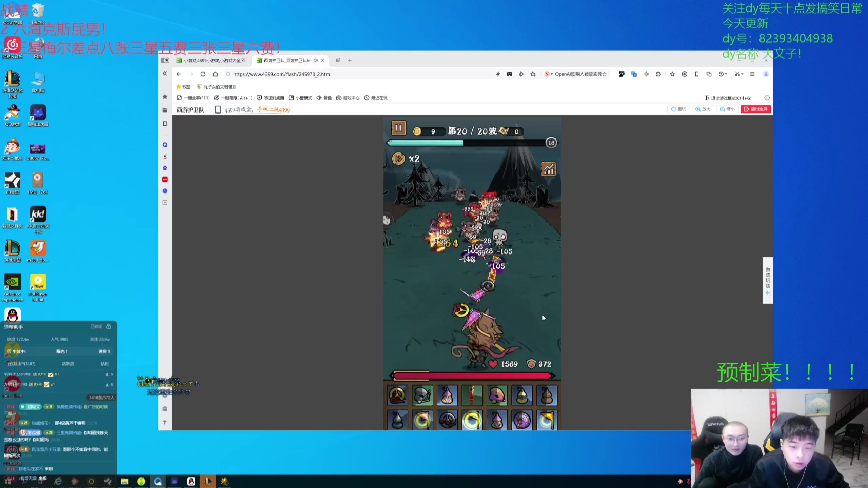Expand the history clock dropdown arrow
Screen dimensions: 868x488
(x=726, y=74)
